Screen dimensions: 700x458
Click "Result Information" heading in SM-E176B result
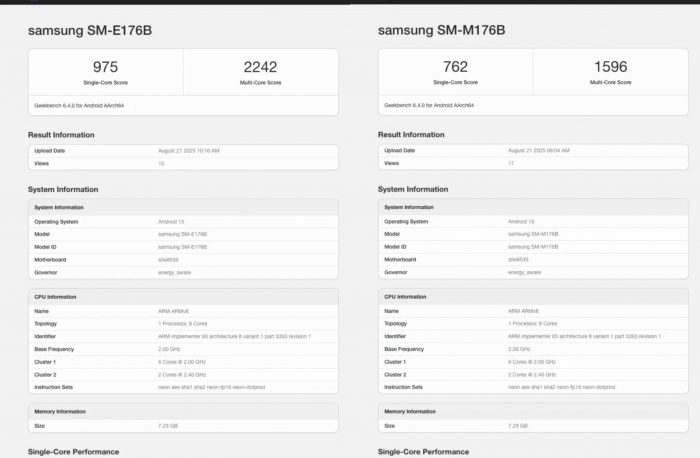click(x=61, y=135)
